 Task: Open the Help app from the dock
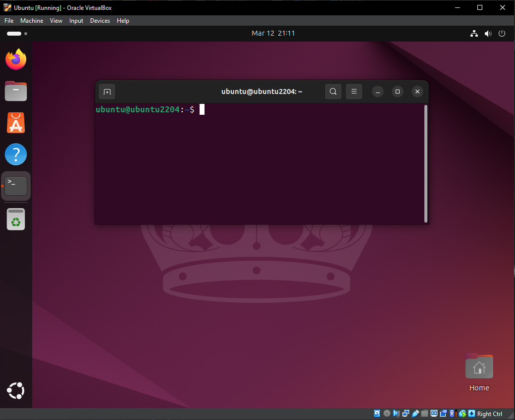pyautogui.click(x=15, y=154)
